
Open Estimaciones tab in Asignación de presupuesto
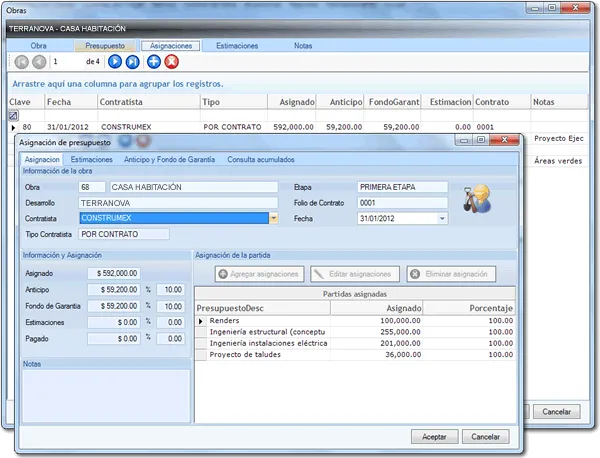tap(91, 160)
